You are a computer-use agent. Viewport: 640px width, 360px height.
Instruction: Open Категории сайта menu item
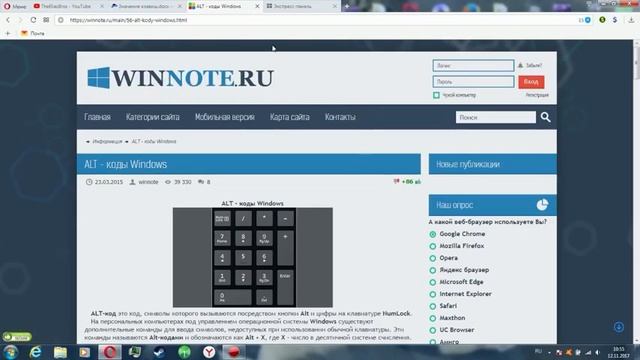[x=152, y=117]
